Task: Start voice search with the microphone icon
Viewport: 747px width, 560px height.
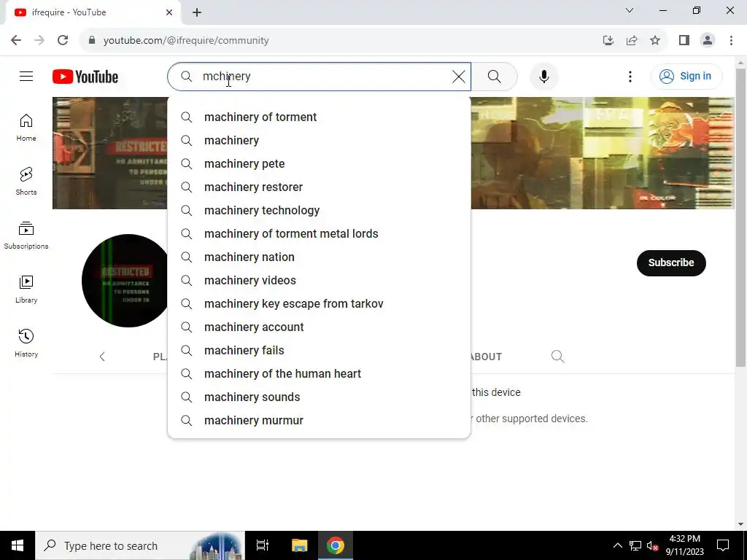Action: [543, 76]
